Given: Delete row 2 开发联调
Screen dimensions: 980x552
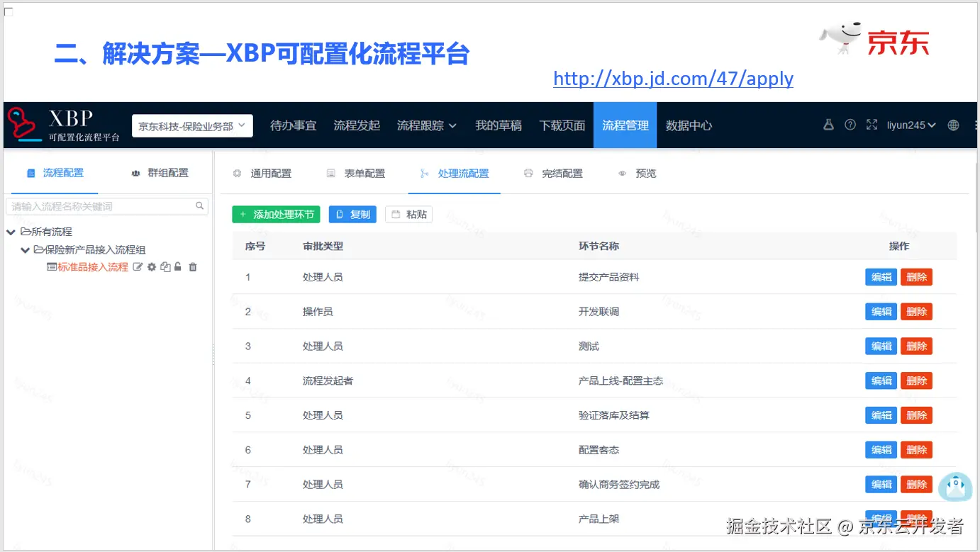Looking at the screenshot, I should (916, 312).
